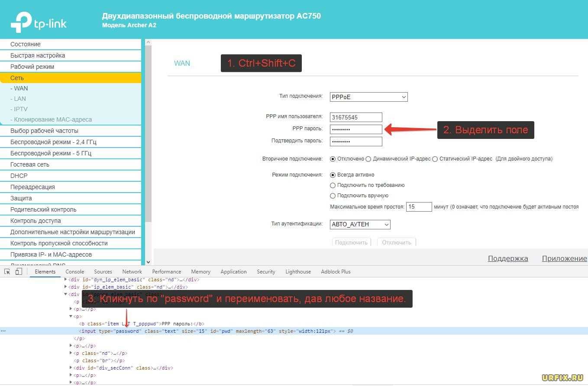Screen dimensions: 588x386
Task: Select the 'Отключено' secondary connection radio
Action: coord(333,159)
